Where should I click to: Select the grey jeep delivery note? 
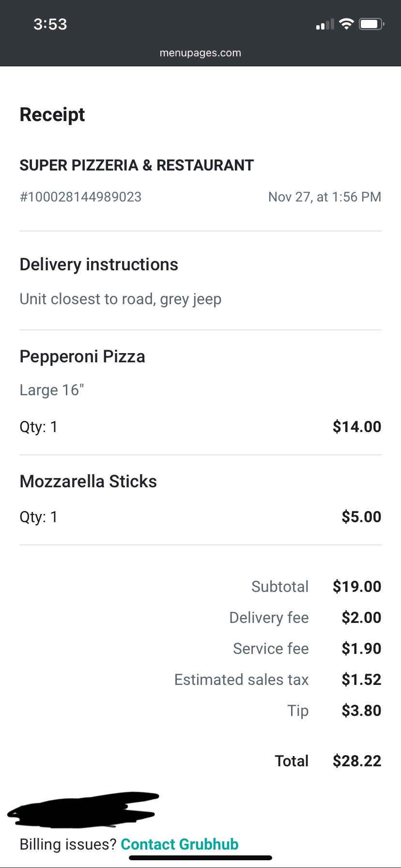point(121,299)
